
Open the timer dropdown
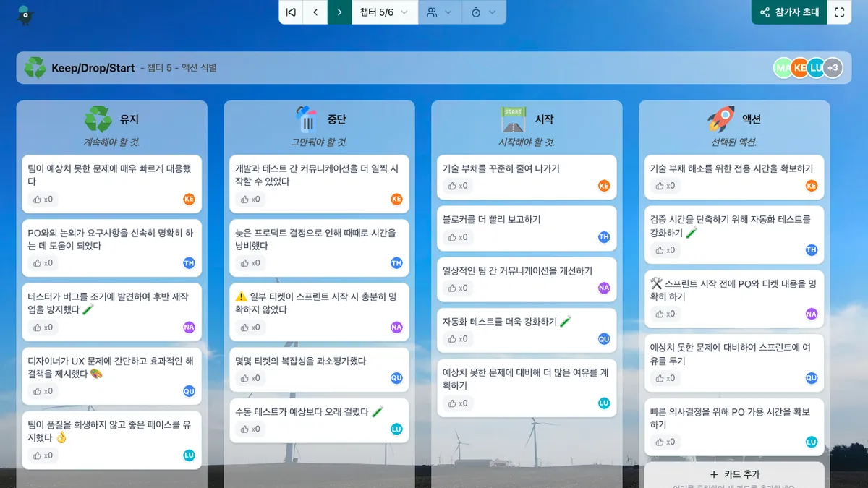pos(483,12)
